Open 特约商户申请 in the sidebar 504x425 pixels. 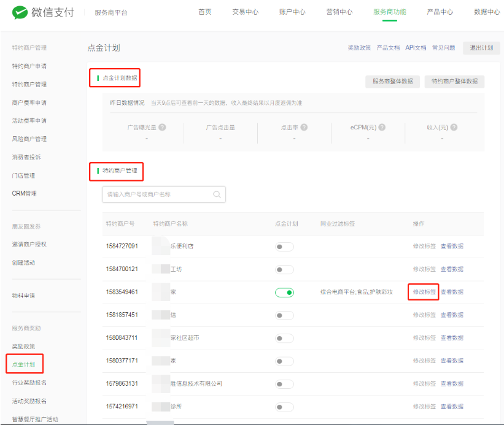pyautogui.click(x=29, y=66)
